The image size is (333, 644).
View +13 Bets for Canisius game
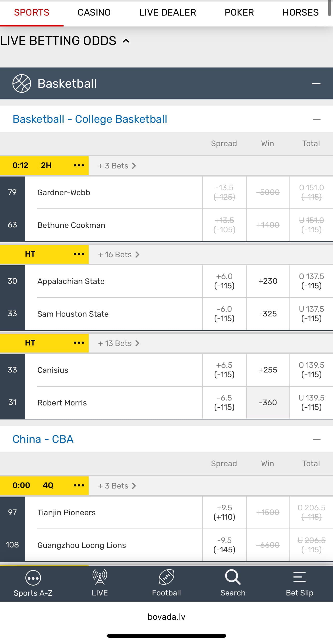tap(119, 343)
